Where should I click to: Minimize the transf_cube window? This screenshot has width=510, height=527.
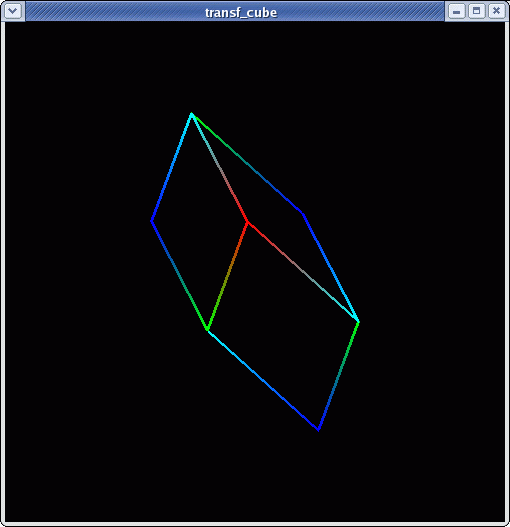coord(457,11)
